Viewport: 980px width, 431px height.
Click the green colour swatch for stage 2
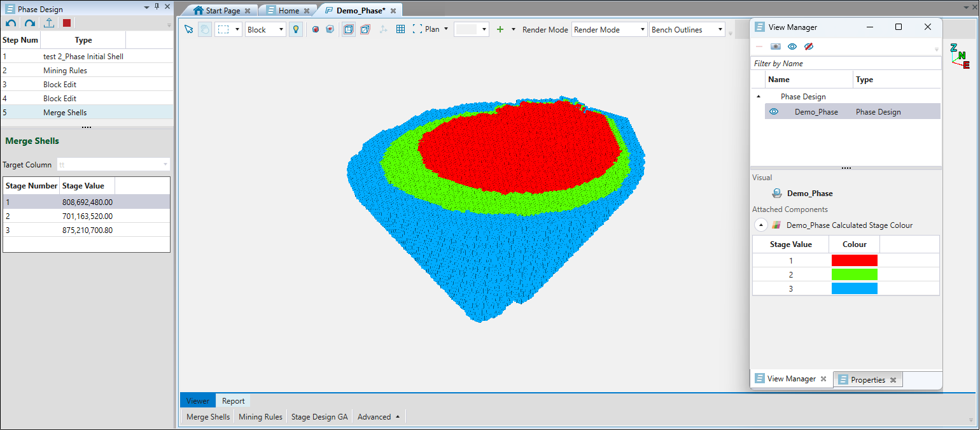point(854,274)
